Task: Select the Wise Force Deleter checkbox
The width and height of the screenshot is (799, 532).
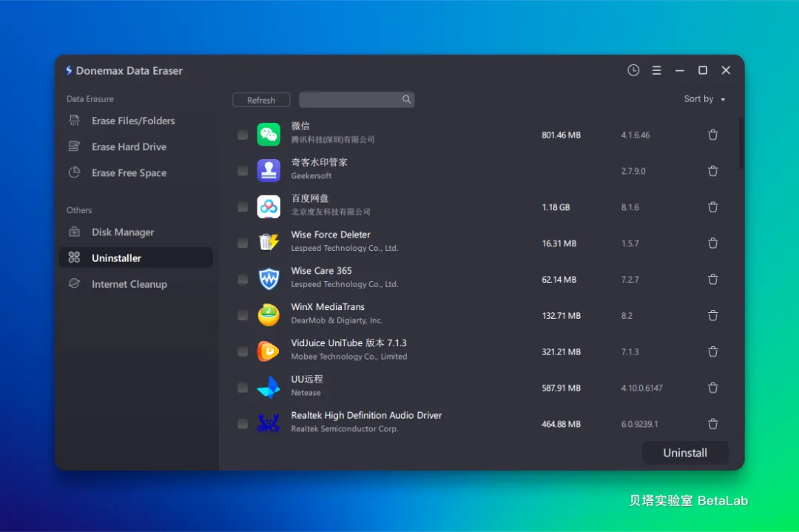Action: click(243, 243)
